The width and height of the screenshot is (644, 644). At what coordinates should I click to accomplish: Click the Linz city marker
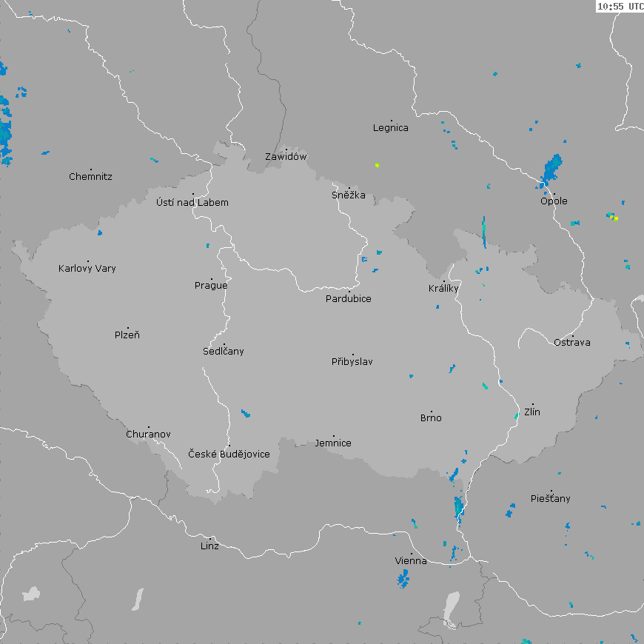point(211,539)
